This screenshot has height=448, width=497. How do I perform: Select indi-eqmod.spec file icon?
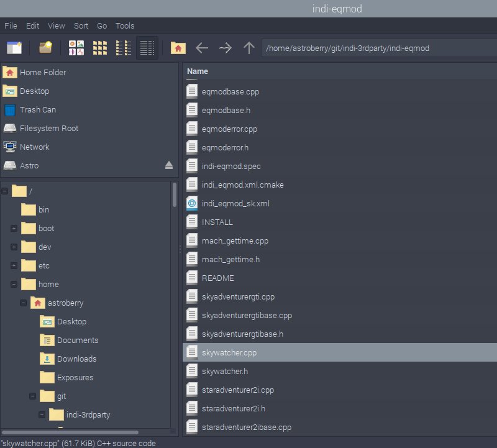[192, 166]
